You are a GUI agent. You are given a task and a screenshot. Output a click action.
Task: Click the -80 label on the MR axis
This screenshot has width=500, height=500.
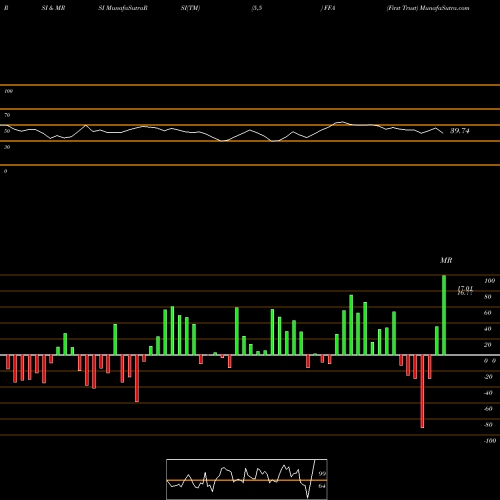(x=488, y=425)
